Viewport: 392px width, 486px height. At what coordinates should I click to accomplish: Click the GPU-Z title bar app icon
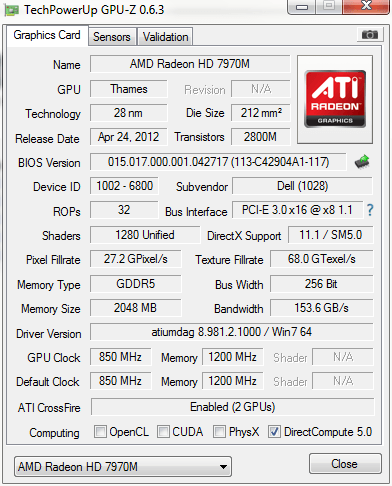coord(11,10)
